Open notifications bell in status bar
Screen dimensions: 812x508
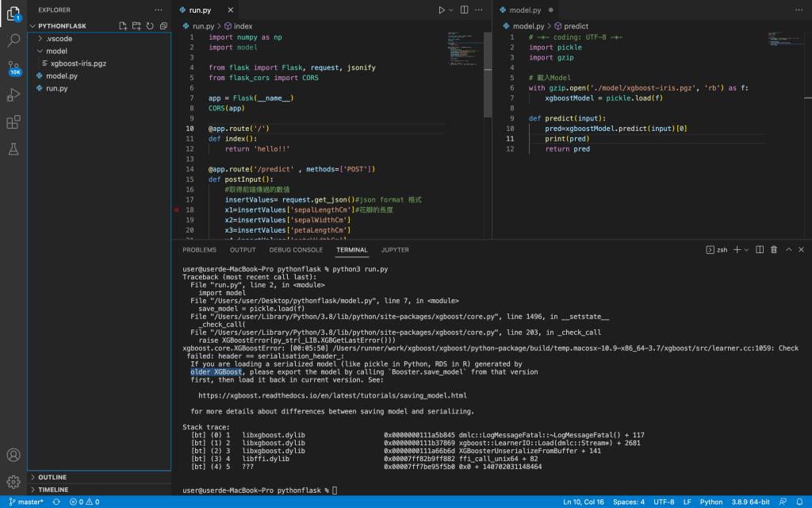tap(799, 502)
